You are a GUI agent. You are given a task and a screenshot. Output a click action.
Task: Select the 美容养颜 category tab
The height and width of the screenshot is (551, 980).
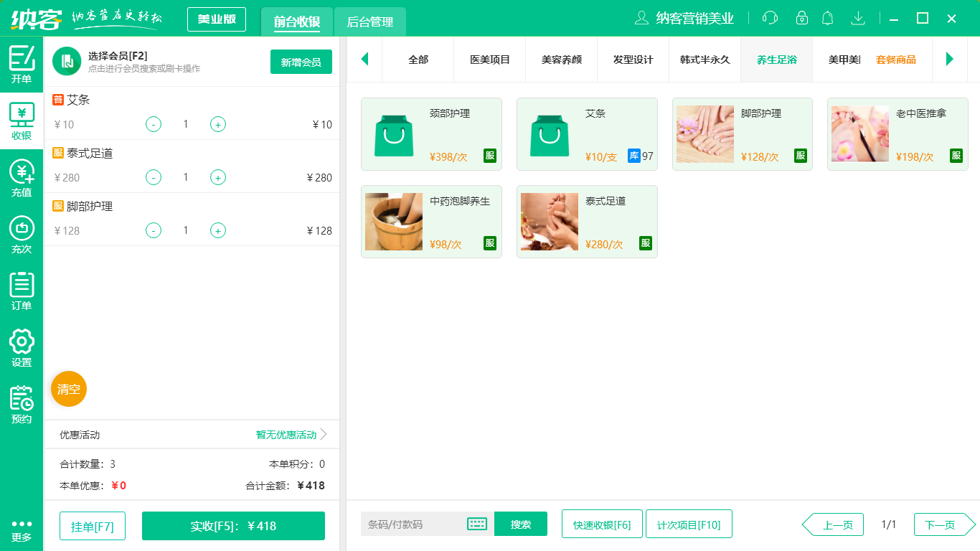click(x=562, y=60)
